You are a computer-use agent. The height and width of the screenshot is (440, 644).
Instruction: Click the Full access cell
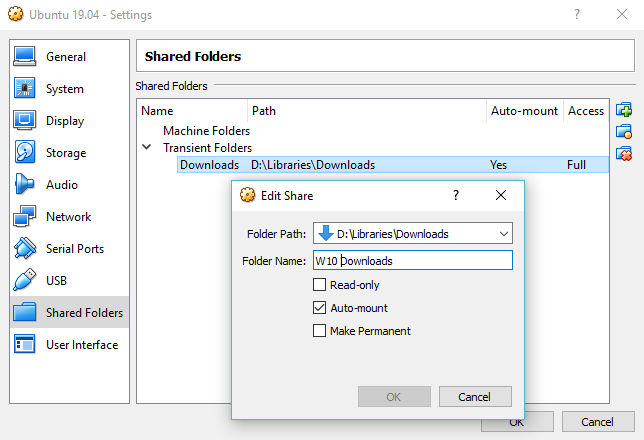click(x=576, y=165)
